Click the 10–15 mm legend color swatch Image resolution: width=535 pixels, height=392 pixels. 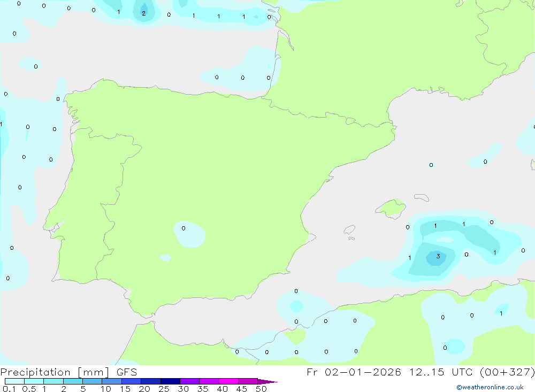pyautogui.click(x=112, y=381)
